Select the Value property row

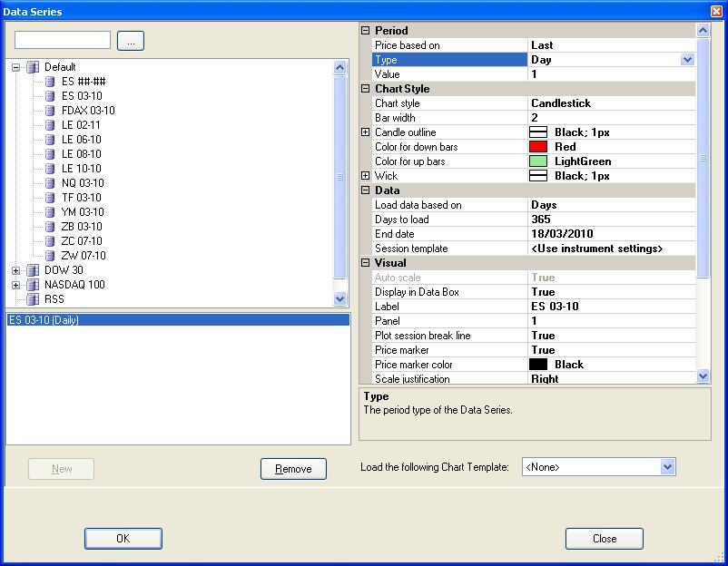(449, 74)
